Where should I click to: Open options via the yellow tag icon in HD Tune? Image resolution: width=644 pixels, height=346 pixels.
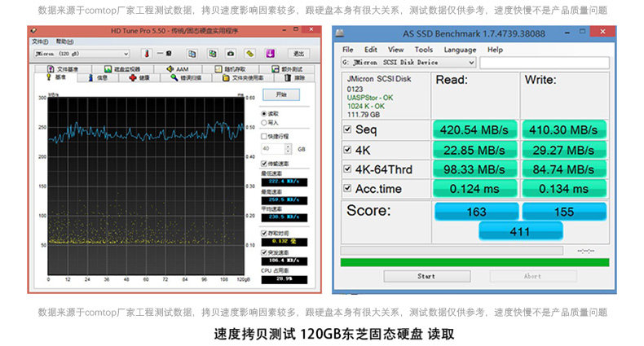[x=249, y=54]
